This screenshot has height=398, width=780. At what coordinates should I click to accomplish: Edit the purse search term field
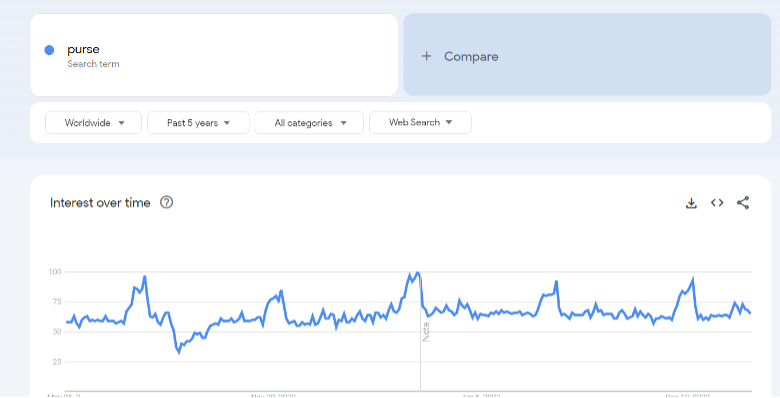click(214, 55)
